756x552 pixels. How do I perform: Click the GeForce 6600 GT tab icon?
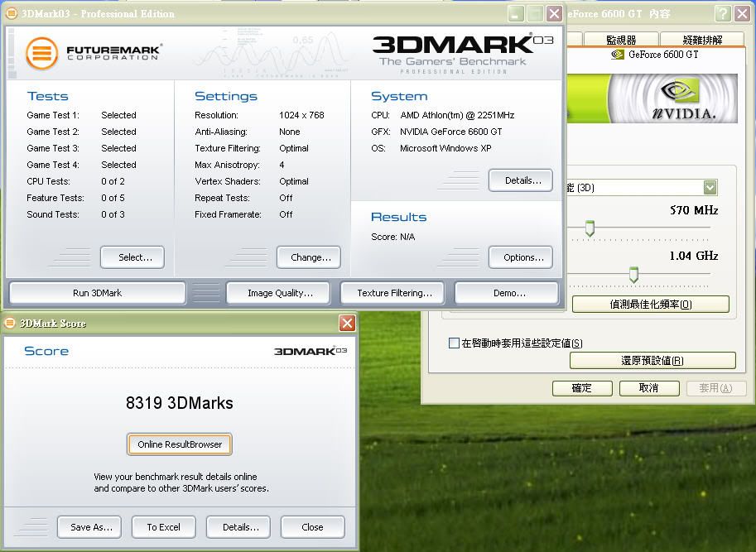coord(617,55)
